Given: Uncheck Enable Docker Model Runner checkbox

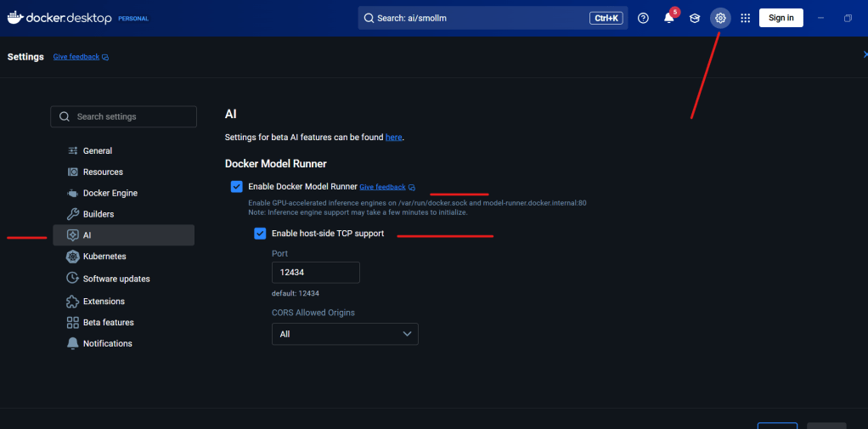Looking at the screenshot, I should [x=237, y=187].
